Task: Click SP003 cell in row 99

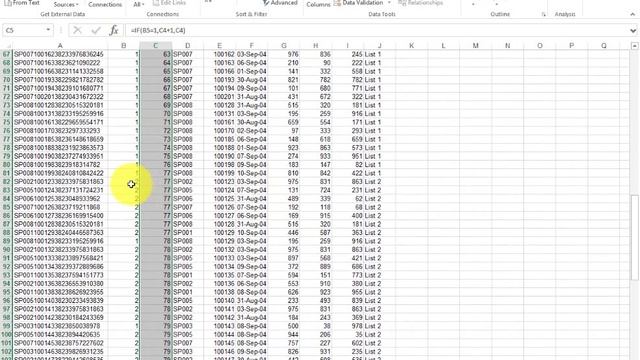Action: (187, 326)
